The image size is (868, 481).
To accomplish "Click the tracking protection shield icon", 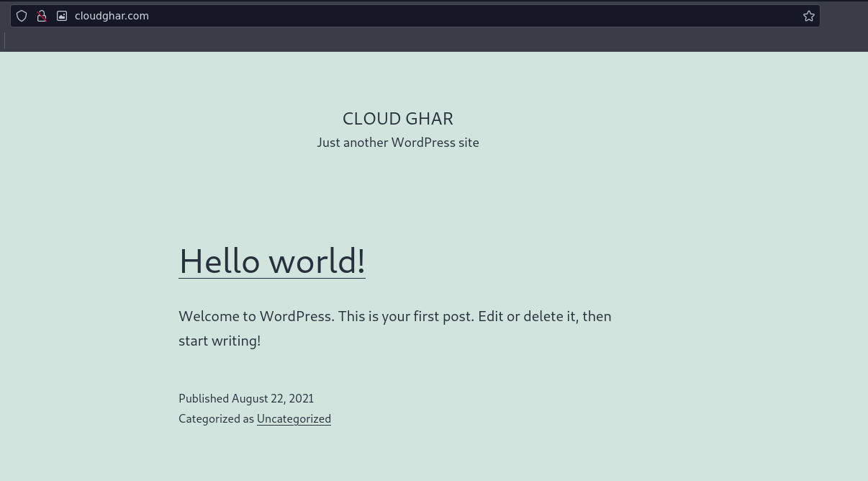I will (x=22, y=16).
